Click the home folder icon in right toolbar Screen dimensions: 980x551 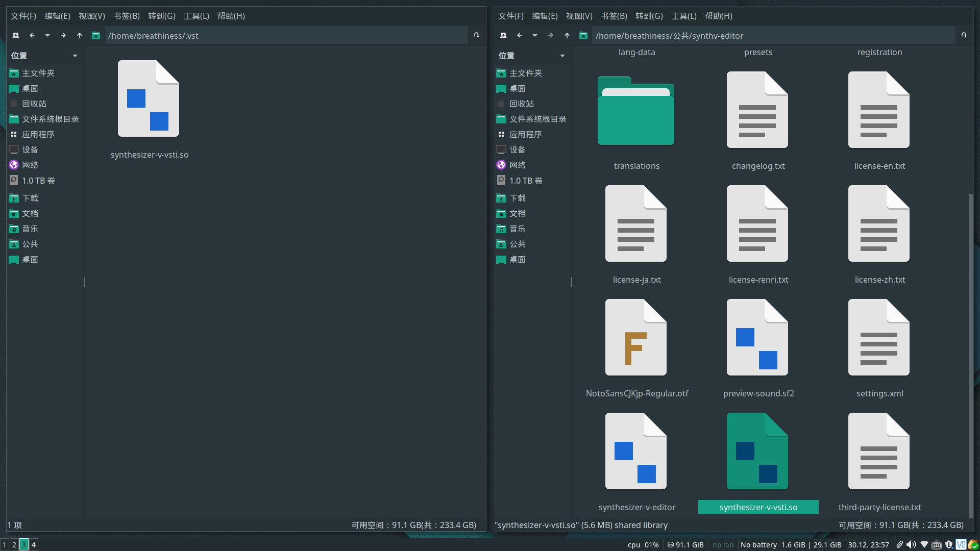pyautogui.click(x=583, y=35)
